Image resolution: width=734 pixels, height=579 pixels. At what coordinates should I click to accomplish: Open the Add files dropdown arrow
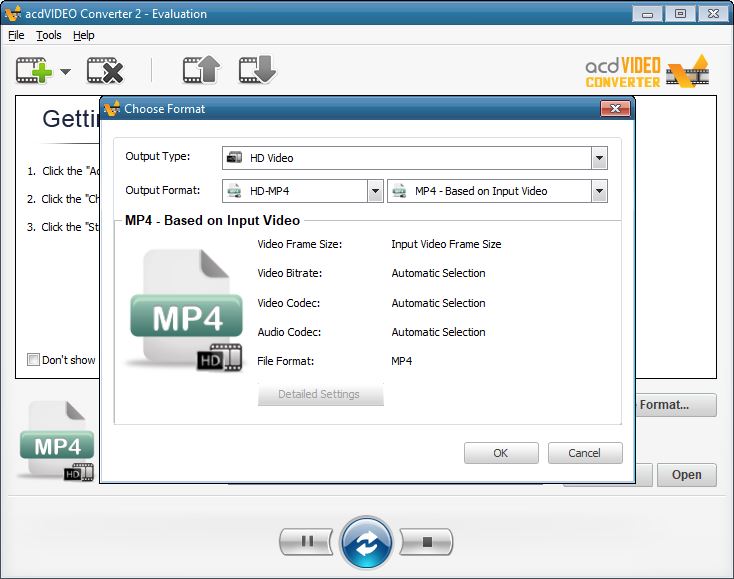tap(66, 72)
